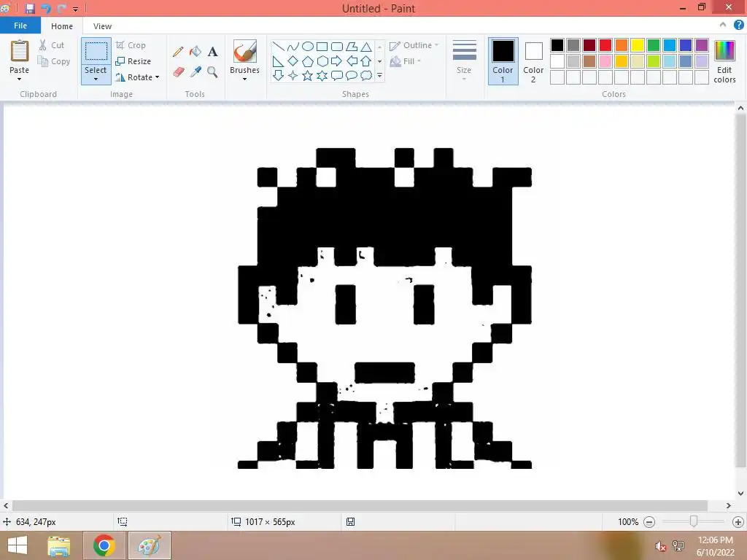Click the muted volume tray icon

[x=660, y=546]
